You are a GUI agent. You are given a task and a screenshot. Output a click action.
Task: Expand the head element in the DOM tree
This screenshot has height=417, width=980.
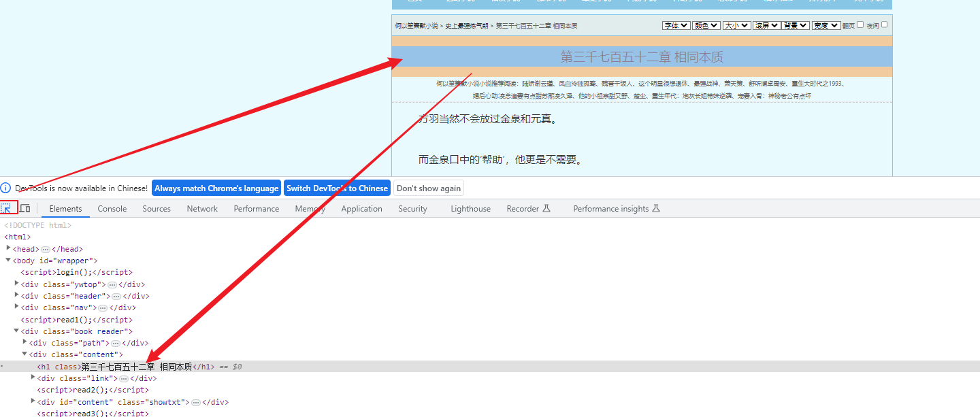pyautogui.click(x=7, y=248)
